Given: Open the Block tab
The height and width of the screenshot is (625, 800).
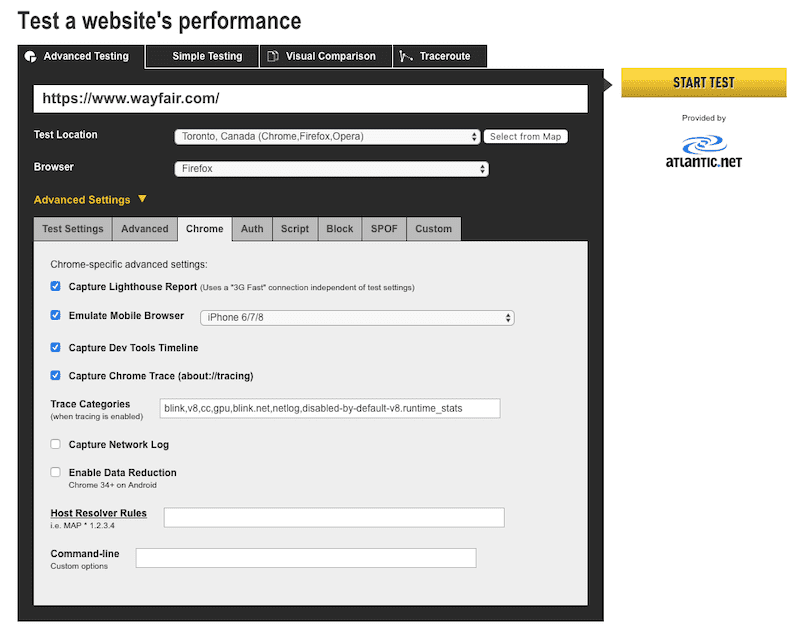Looking at the screenshot, I should coord(340,229).
